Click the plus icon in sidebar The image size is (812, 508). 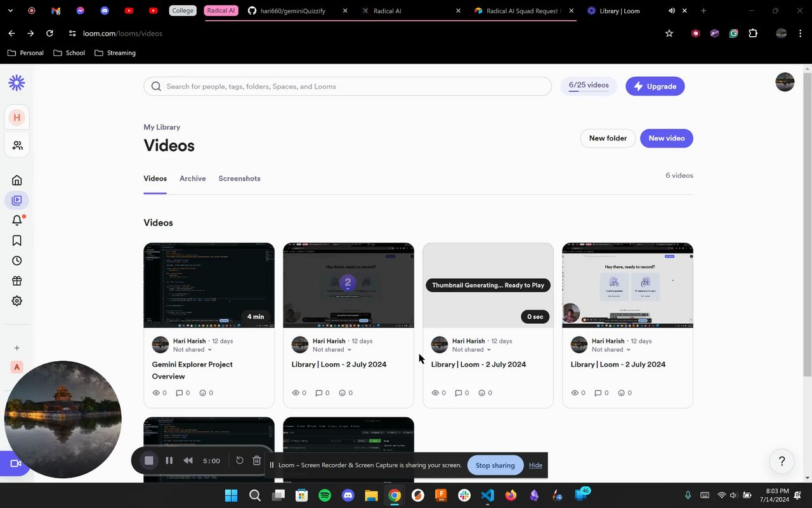coord(17,348)
